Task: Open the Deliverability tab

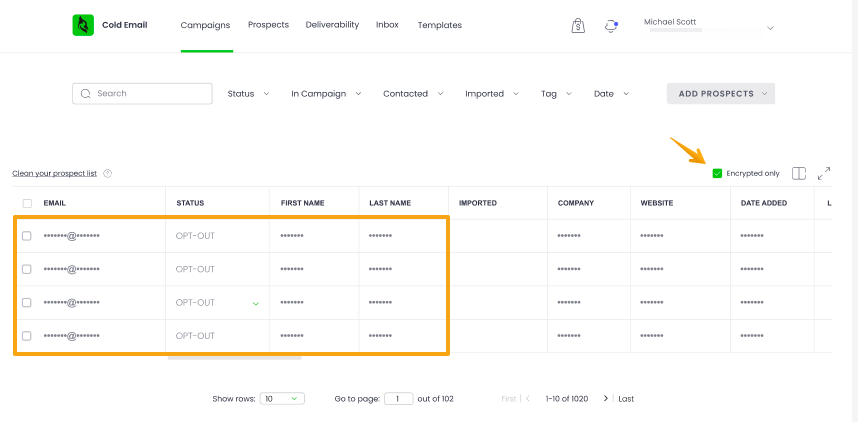Action: point(332,25)
